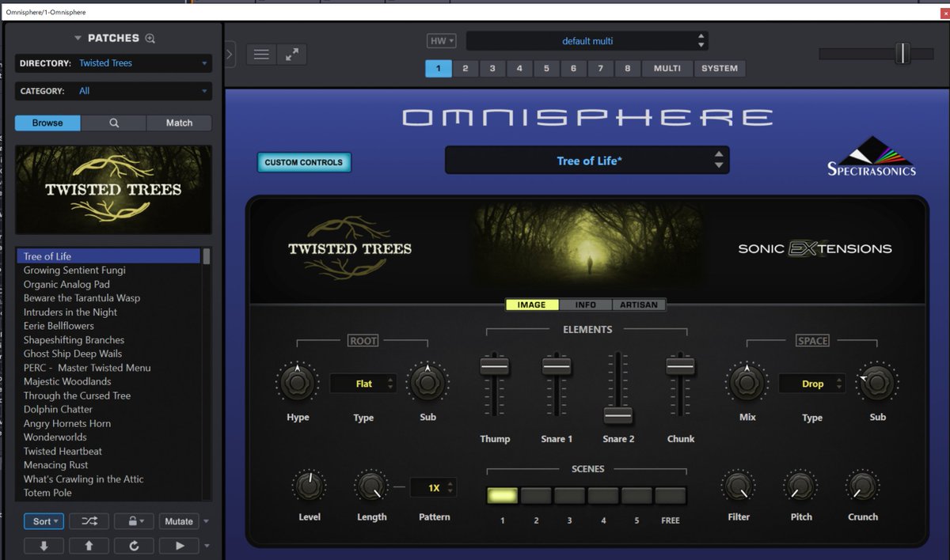This screenshot has height=560, width=950.
Task: Open the lock icon menu
Action: 134,521
